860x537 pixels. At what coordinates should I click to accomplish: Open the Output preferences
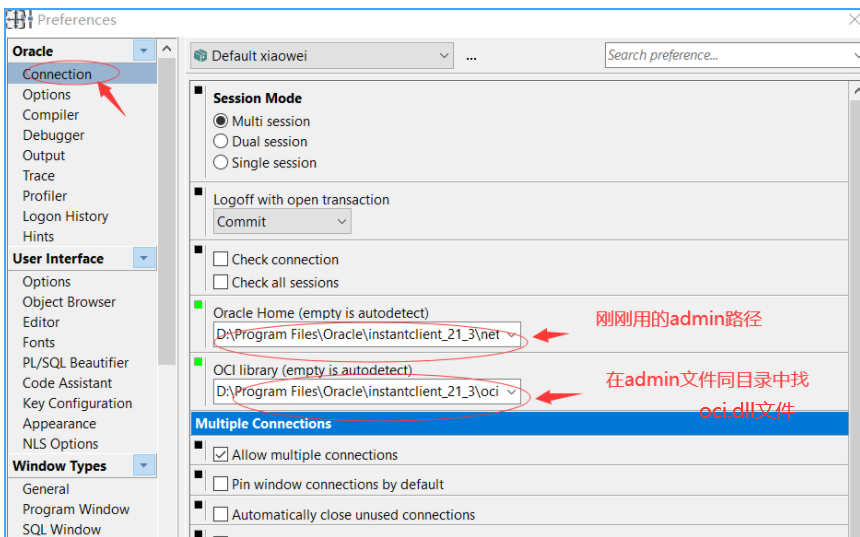coord(43,155)
